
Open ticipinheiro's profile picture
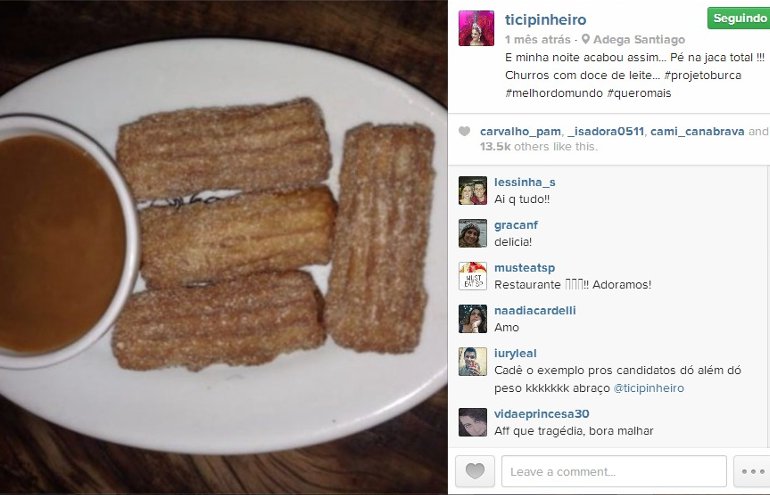tap(476, 28)
